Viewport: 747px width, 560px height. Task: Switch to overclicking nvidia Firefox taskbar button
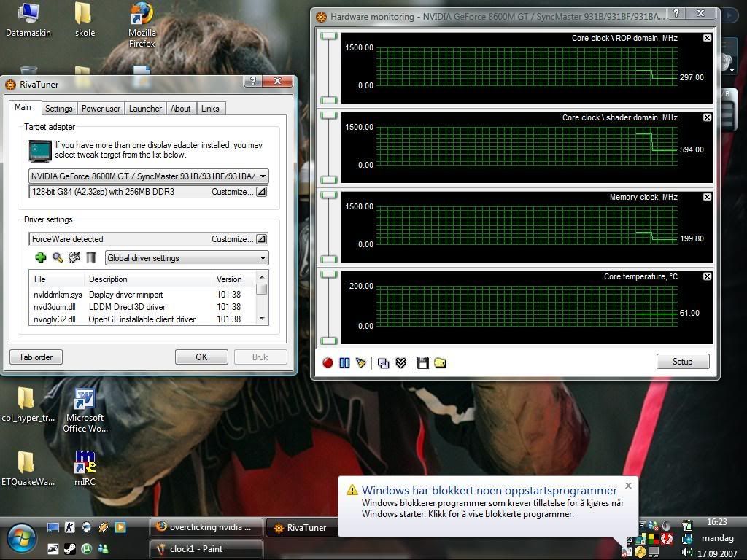[x=206, y=528]
